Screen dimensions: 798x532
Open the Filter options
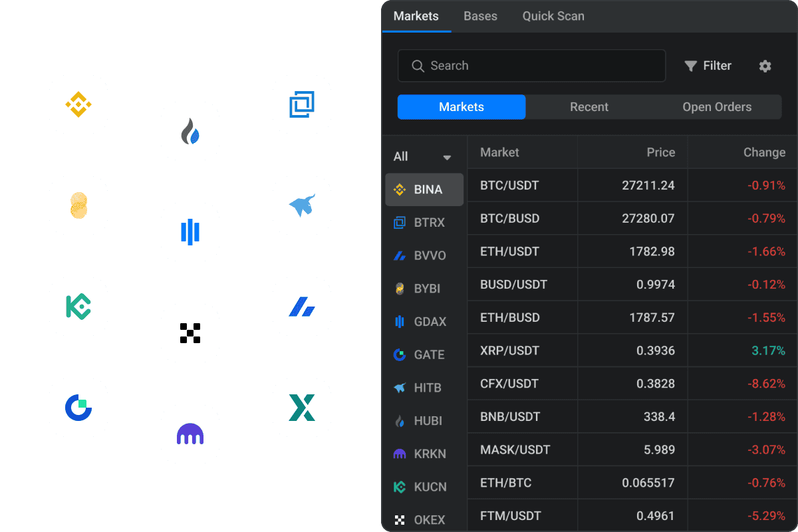tap(708, 66)
